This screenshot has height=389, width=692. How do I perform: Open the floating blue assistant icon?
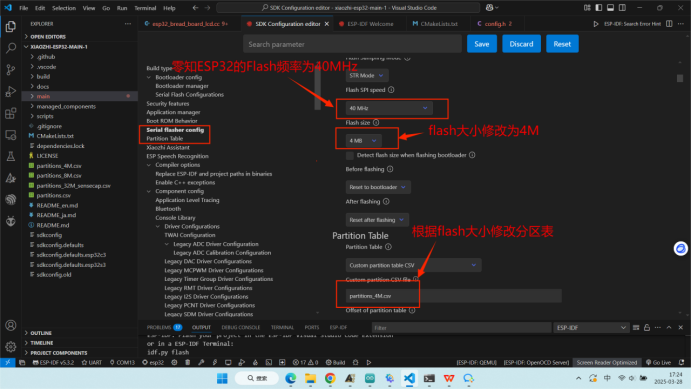681,249
